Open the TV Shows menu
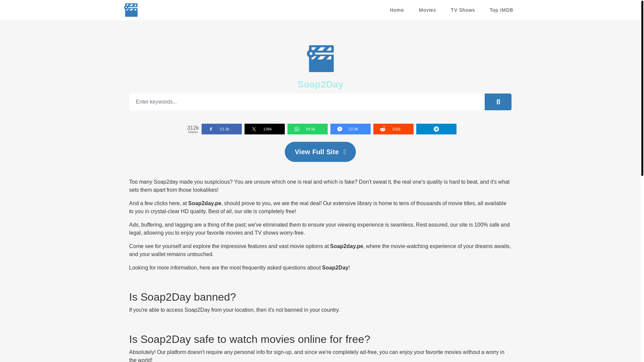Screen dimensions: 644x362 pyautogui.click(x=463, y=10)
